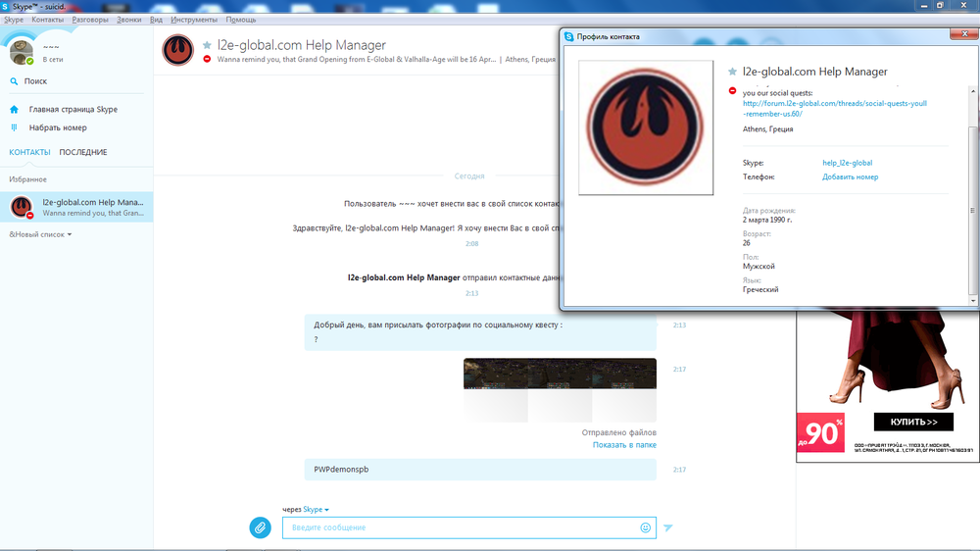The image size is (980, 551).
Task: Click the Skype home page icon
Action: click(15, 110)
